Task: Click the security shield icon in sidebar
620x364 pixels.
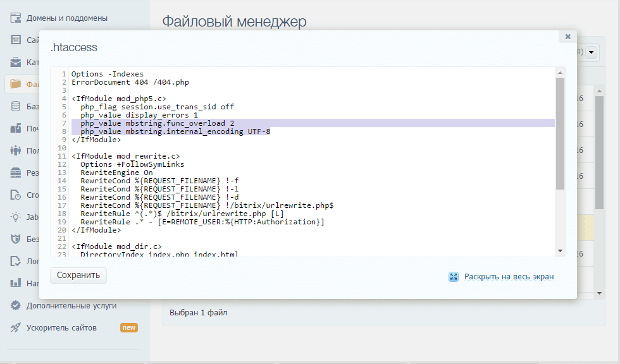Action: 16,239
